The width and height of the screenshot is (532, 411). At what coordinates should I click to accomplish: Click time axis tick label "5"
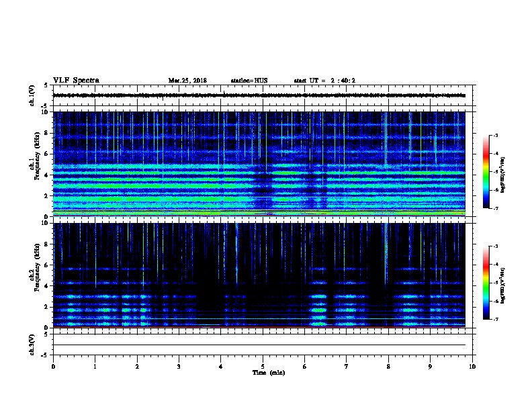pyautogui.click(x=263, y=367)
